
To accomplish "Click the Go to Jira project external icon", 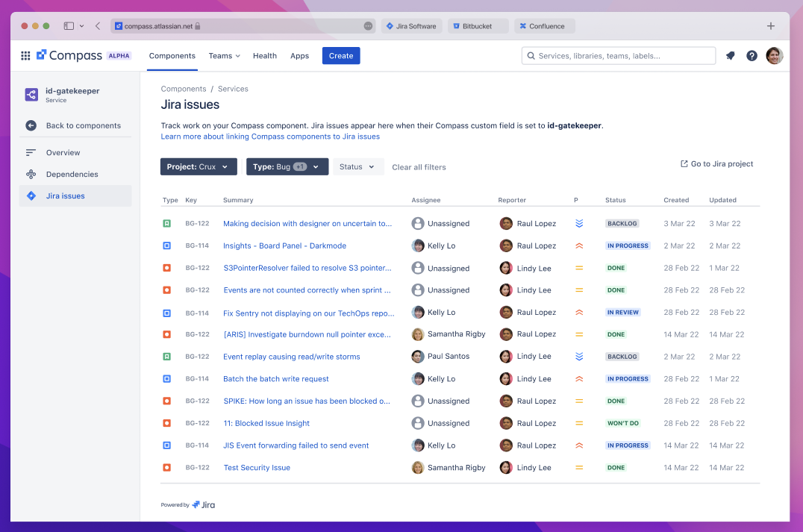I will 684,164.
